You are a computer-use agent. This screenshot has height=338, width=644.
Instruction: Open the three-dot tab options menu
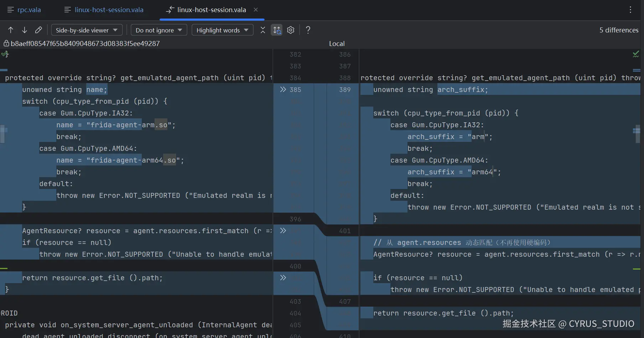pos(630,10)
